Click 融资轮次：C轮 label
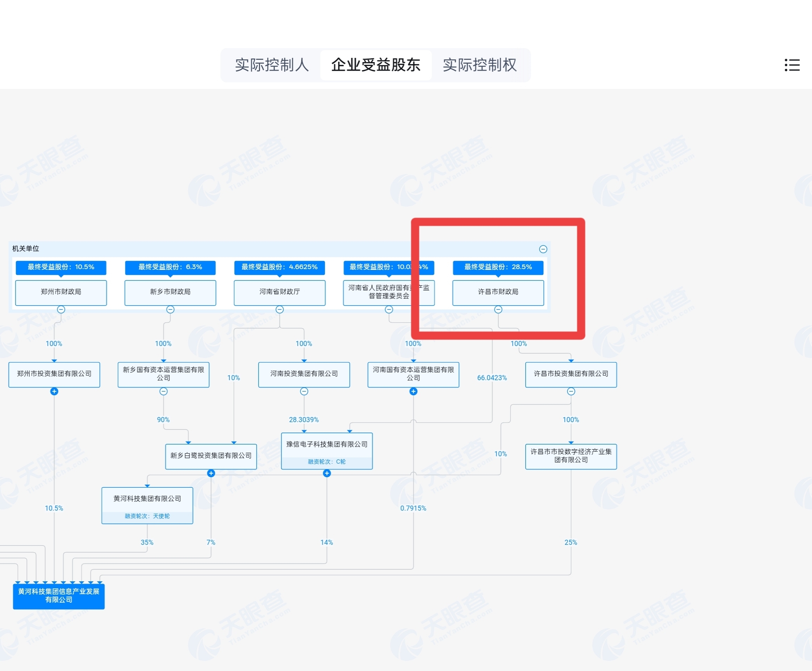 (327, 462)
